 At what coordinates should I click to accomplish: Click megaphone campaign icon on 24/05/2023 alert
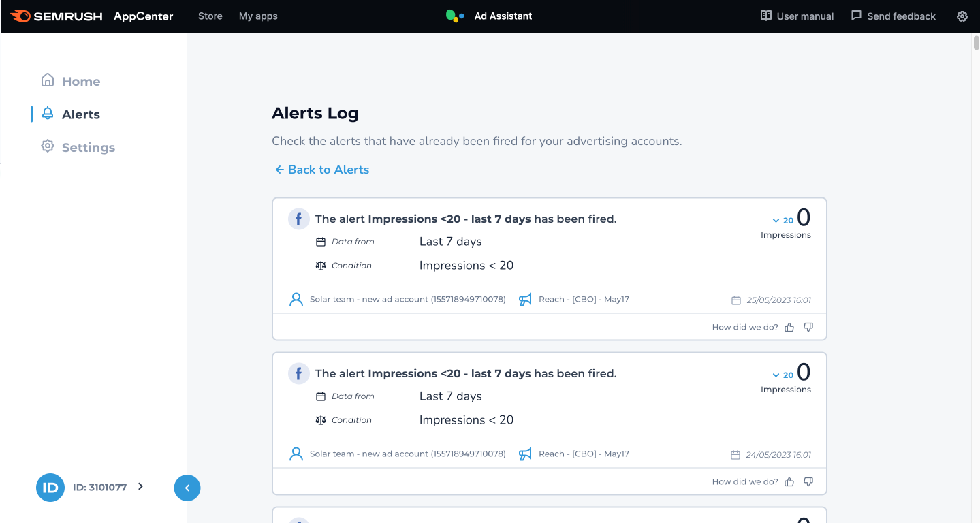(x=525, y=454)
